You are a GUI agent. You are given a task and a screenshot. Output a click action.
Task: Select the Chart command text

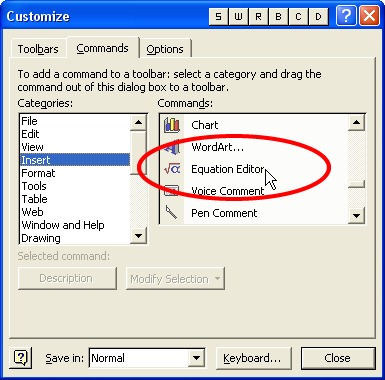pyautogui.click(x=205, y=125)
